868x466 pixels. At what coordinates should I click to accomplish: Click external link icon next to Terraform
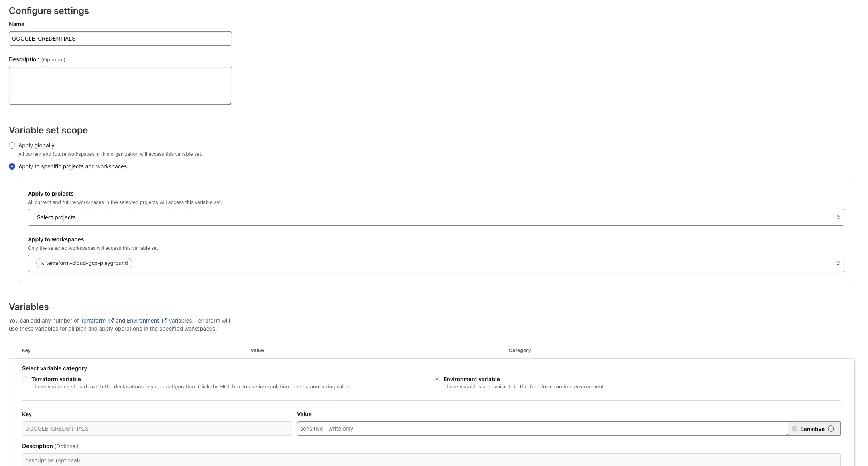(111, 321)
